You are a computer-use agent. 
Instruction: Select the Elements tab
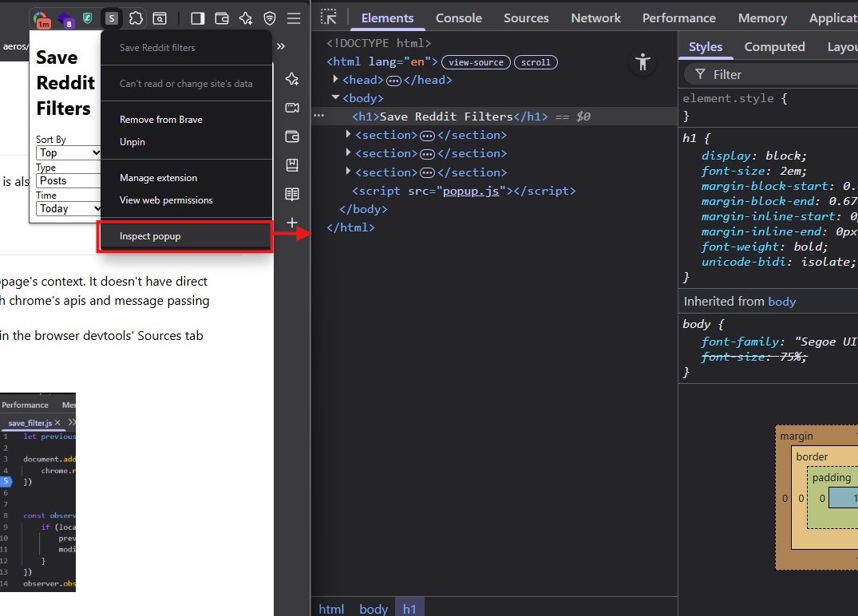[387, 18]
